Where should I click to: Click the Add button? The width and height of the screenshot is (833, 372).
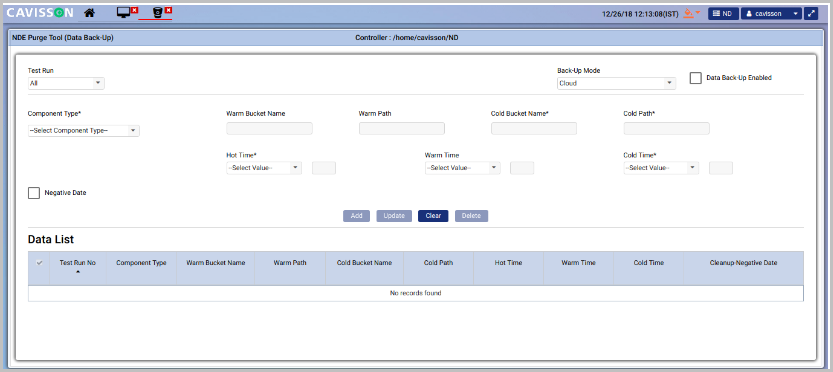[356, 216]
